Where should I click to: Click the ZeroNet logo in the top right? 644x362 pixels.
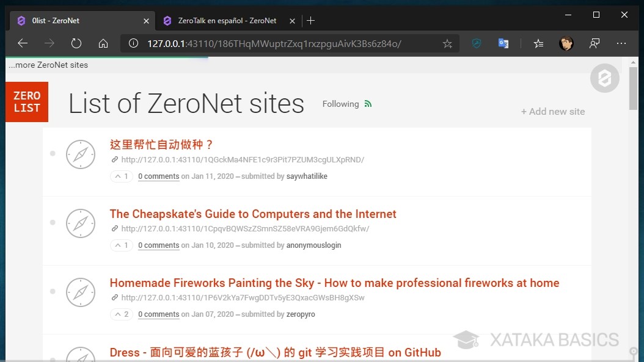click(604, 78)
